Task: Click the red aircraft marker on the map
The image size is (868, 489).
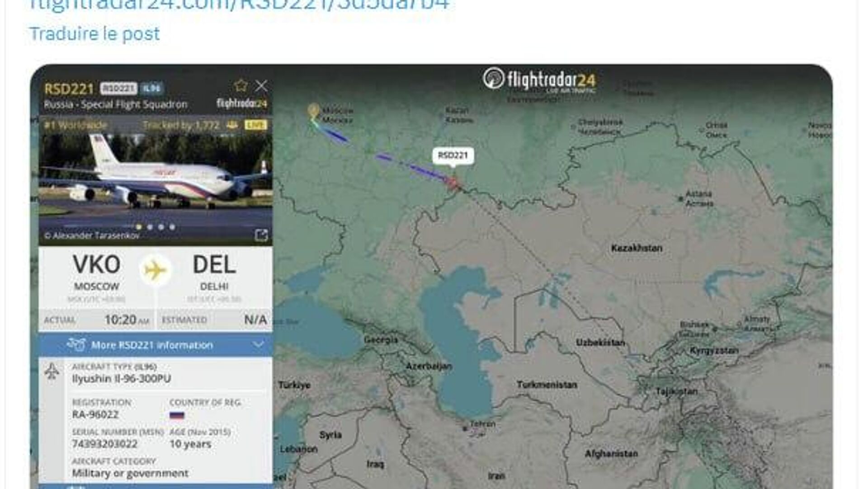Action: coord(453,183)
